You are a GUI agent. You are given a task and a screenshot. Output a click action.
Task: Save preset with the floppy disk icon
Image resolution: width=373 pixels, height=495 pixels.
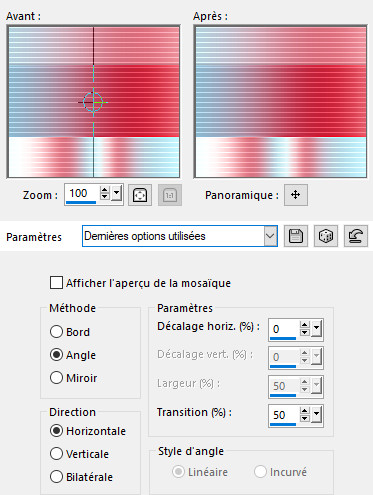coord(296,236)
